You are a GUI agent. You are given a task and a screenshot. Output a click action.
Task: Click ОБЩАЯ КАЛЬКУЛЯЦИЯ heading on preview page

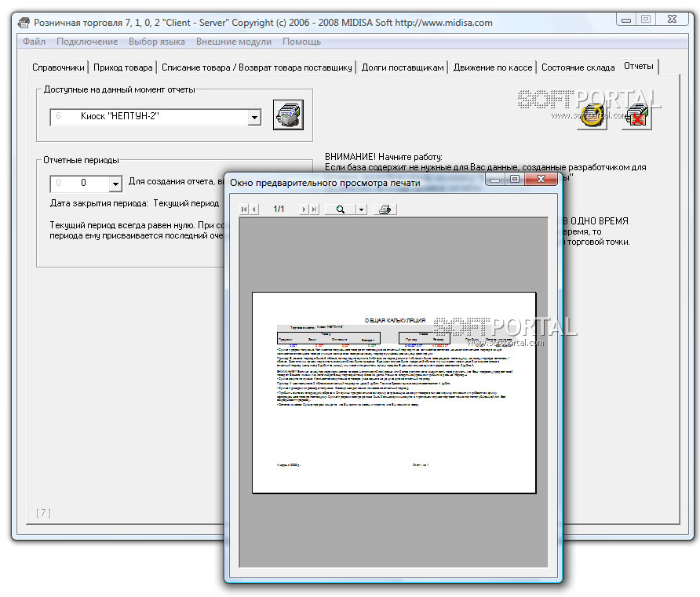coord(395,320)
